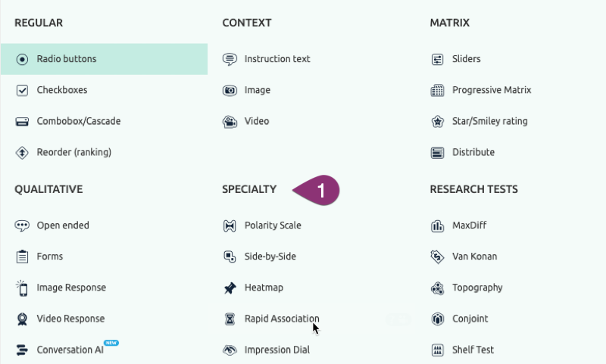Image resolution: width=606 pixels, height=364 pixels.
Task: Pick the Sliders question icon
Action: 437,59
